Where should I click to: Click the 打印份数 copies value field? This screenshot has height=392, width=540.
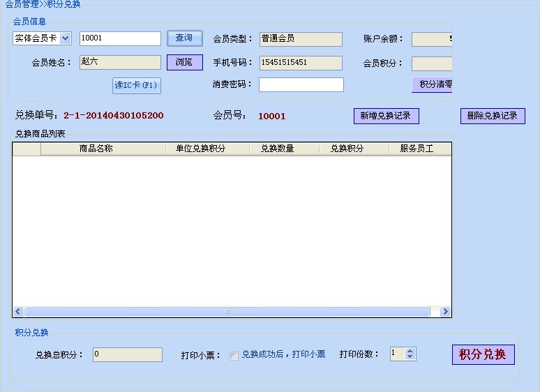[398, 354]
